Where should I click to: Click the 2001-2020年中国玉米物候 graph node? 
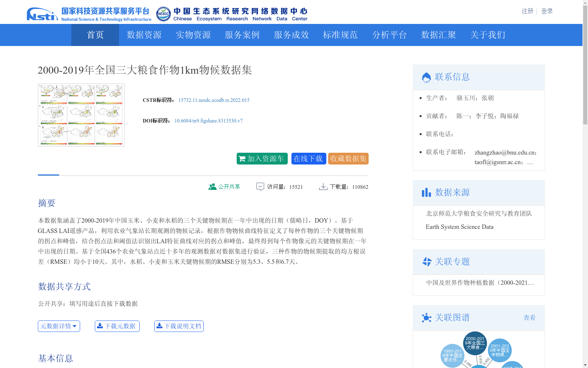500,350
